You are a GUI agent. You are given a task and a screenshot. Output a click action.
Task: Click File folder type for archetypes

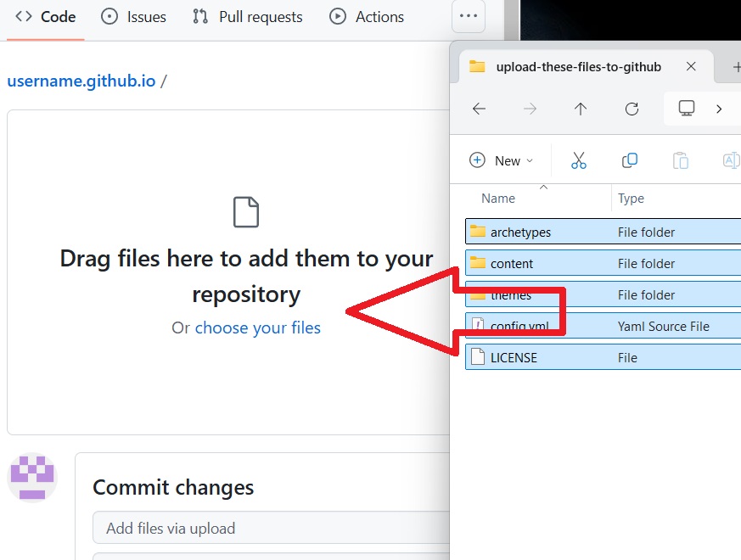click(x=646, y=232)
